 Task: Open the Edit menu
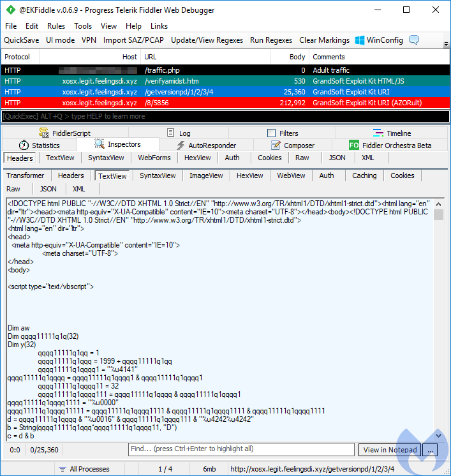coord(32,26)
